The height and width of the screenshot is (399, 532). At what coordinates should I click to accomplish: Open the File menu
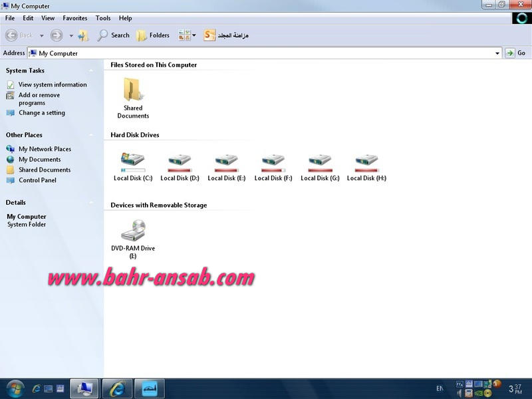(x=10, y=18)
